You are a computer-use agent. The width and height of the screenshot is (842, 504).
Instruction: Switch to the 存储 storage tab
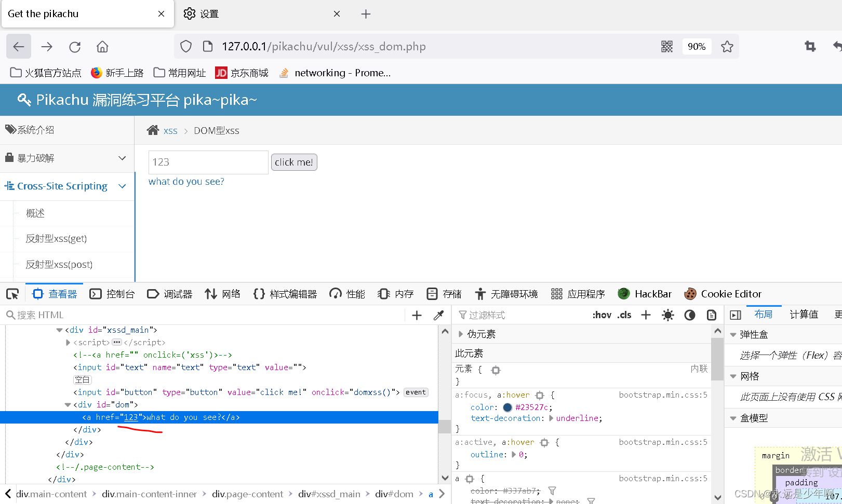tap(444, 294)
